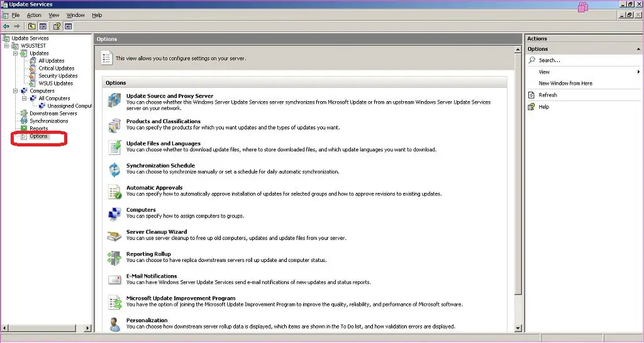The width and height of the screenshot is (644, 343).
Task: Click the Synchronization Schedule icon
Action: tap(114, 170)
